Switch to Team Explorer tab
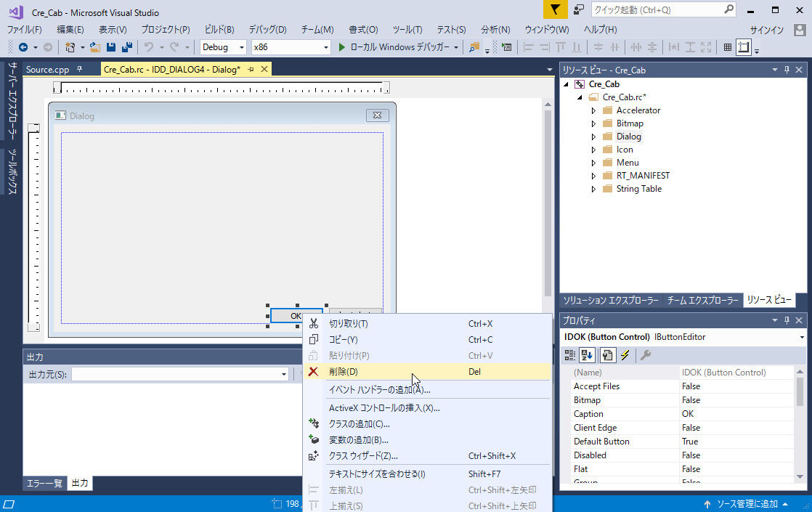 point(703,300)
